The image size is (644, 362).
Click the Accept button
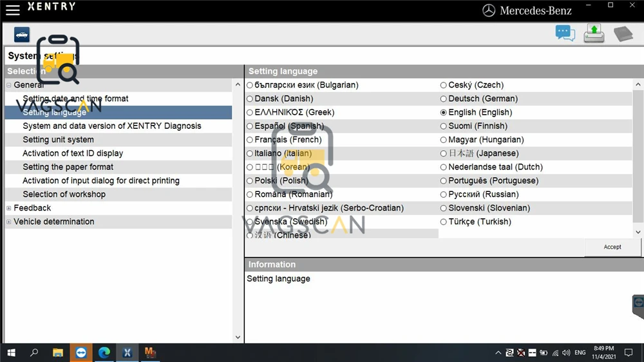coord(612,247)
